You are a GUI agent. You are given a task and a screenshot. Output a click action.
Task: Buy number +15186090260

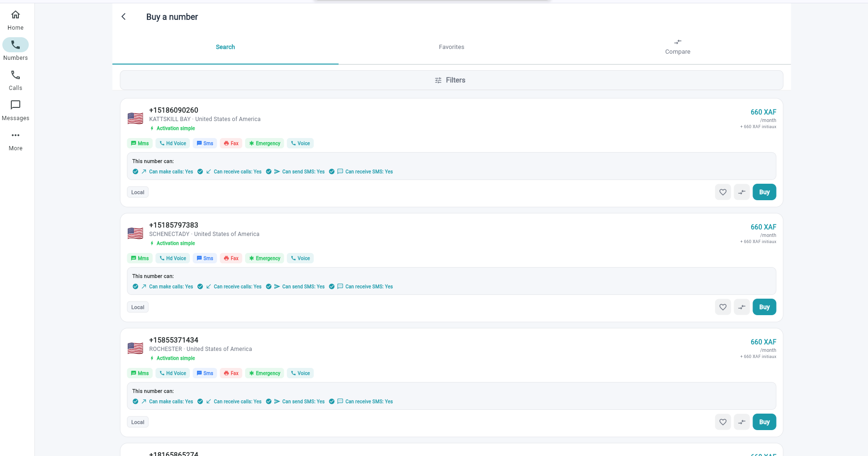point(764,192)
